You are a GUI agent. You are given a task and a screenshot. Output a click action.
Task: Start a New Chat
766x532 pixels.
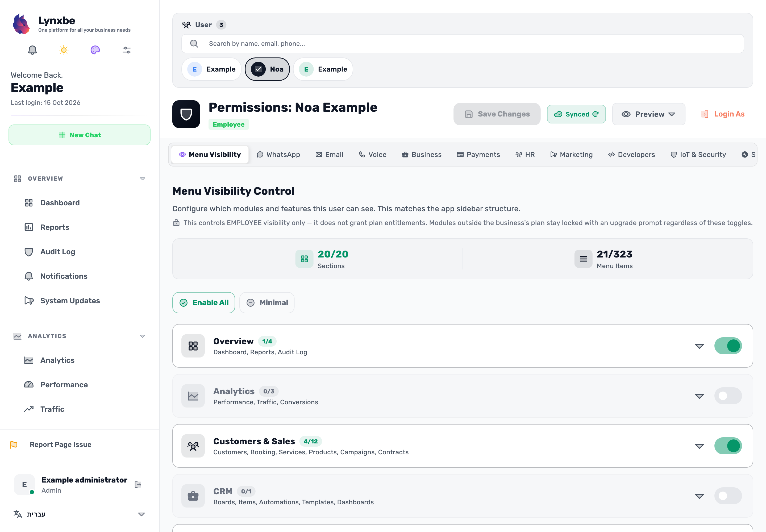point(79,135)
